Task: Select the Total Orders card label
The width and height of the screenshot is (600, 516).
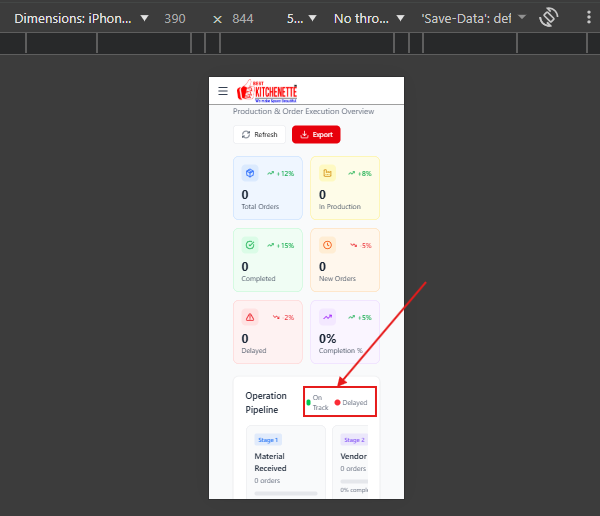Action: tap(260, 207)
